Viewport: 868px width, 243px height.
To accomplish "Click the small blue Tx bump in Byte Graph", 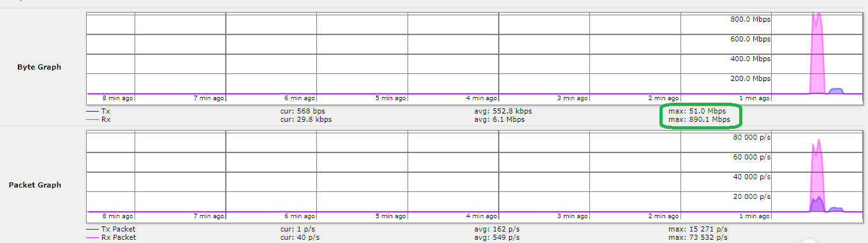I will 837,91.
